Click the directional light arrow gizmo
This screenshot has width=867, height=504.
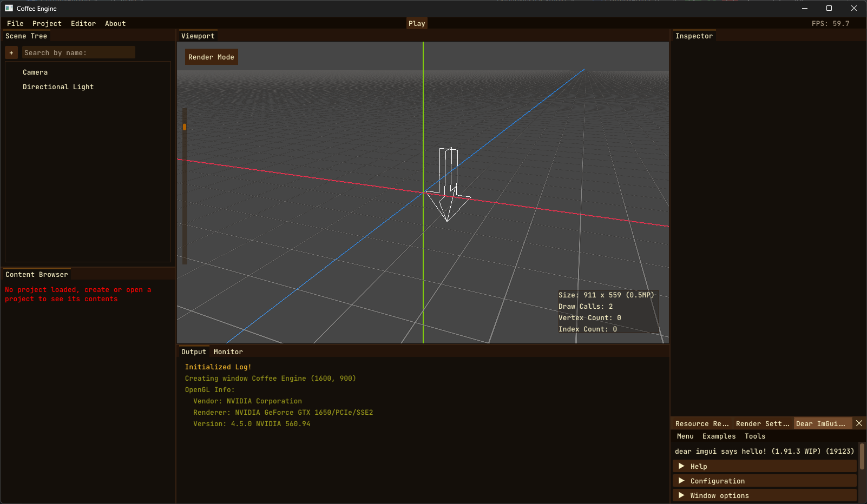coord(449,184)
